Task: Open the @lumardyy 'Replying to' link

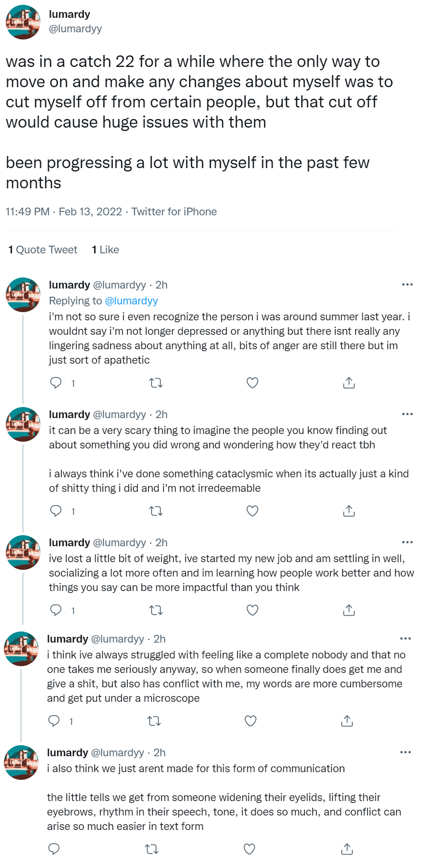Action: (131, 301)
